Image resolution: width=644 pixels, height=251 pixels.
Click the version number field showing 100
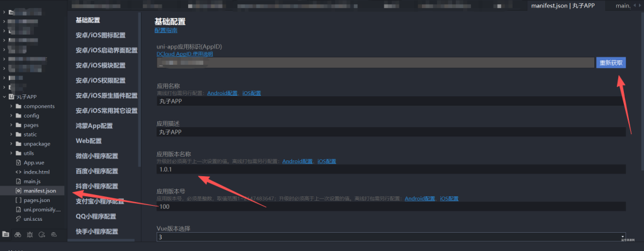[391, 206]
